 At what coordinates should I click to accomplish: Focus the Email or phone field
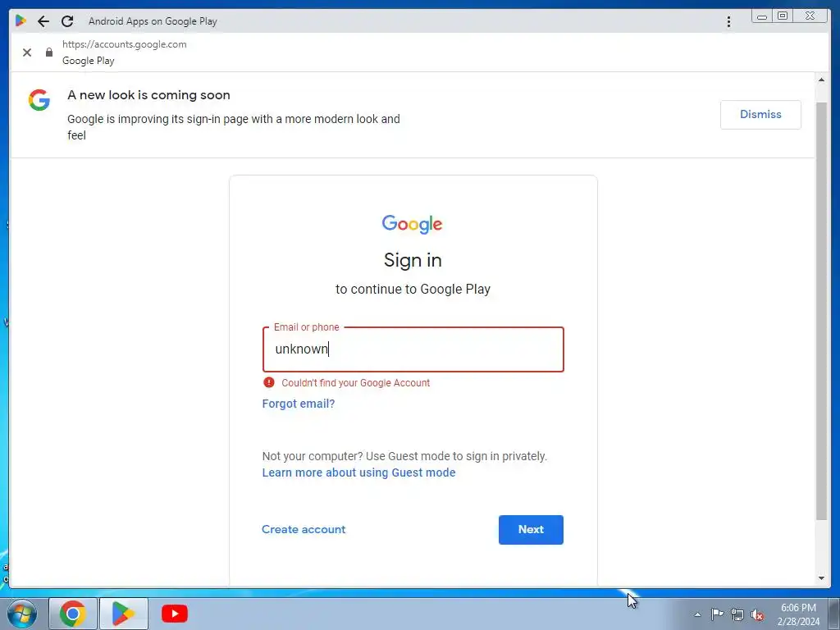pos(413,349)
